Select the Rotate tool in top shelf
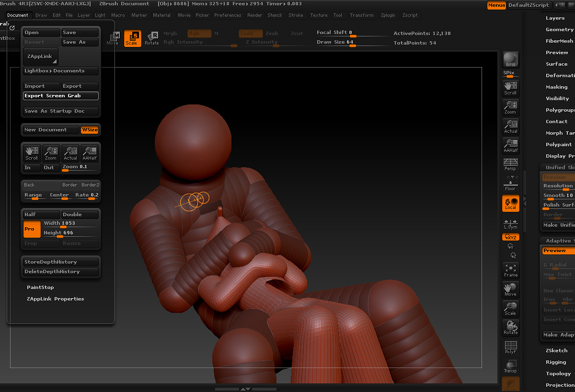 click(x=152, y=38)
